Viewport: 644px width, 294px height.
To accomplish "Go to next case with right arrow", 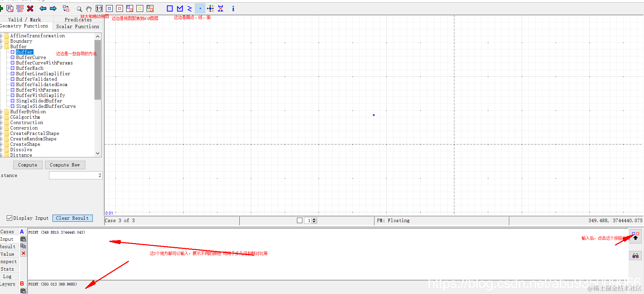I will 53,8.
